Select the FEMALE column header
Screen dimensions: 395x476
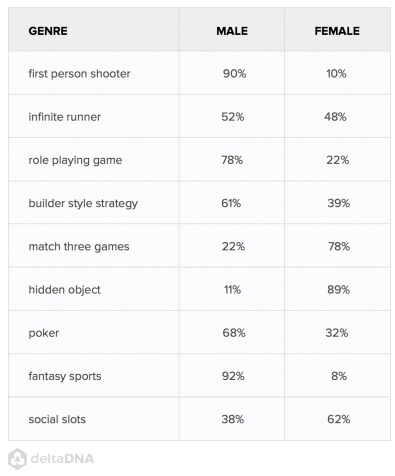pyautogui.click(x=337, y=31)
